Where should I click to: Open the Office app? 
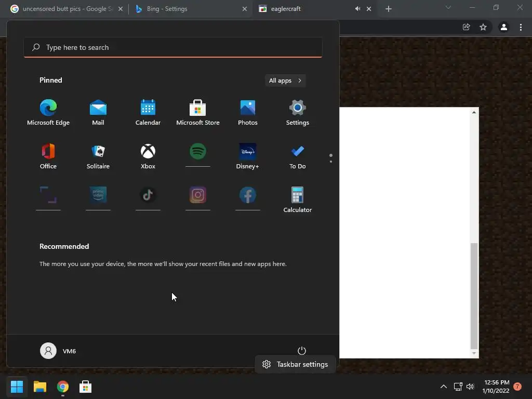click(x=48, y=156)
